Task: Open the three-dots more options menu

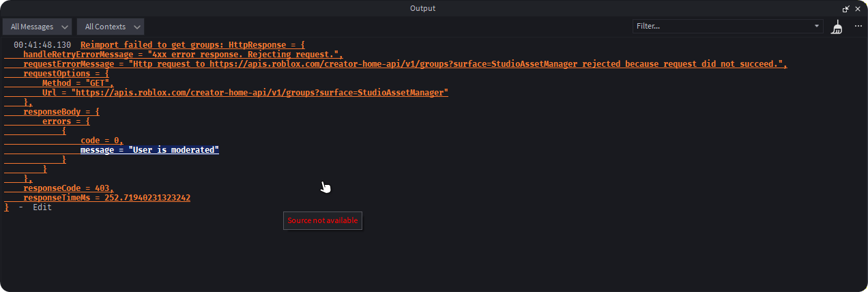Action: 858,27
